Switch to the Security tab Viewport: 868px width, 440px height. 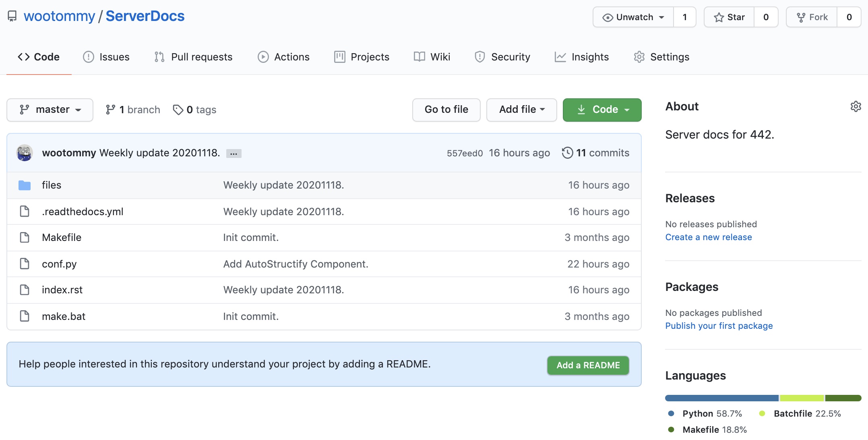tap(502, 57)
